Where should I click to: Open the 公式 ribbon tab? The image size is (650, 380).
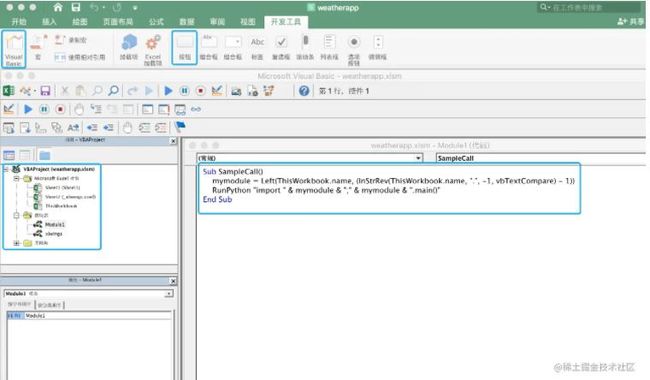coord(156,22)
